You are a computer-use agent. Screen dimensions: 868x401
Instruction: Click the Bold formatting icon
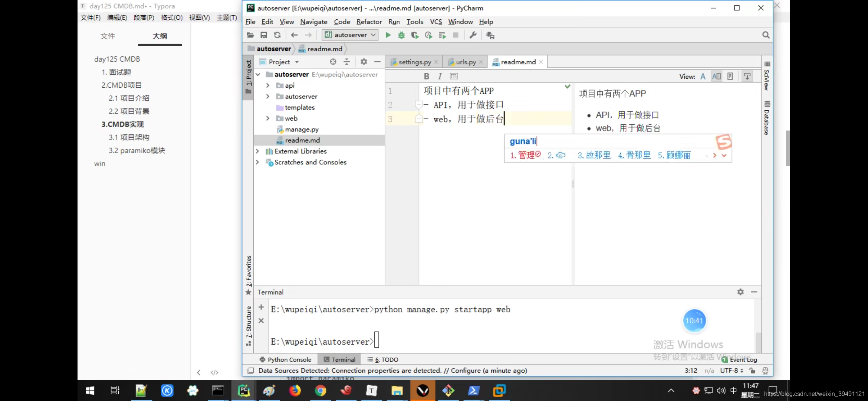click(x=426, y=76)
